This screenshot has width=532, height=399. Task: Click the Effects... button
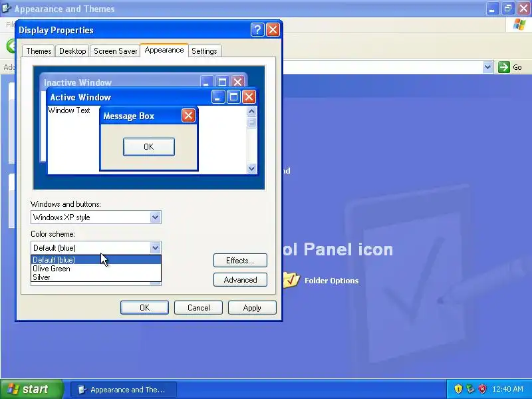(240, 260)
